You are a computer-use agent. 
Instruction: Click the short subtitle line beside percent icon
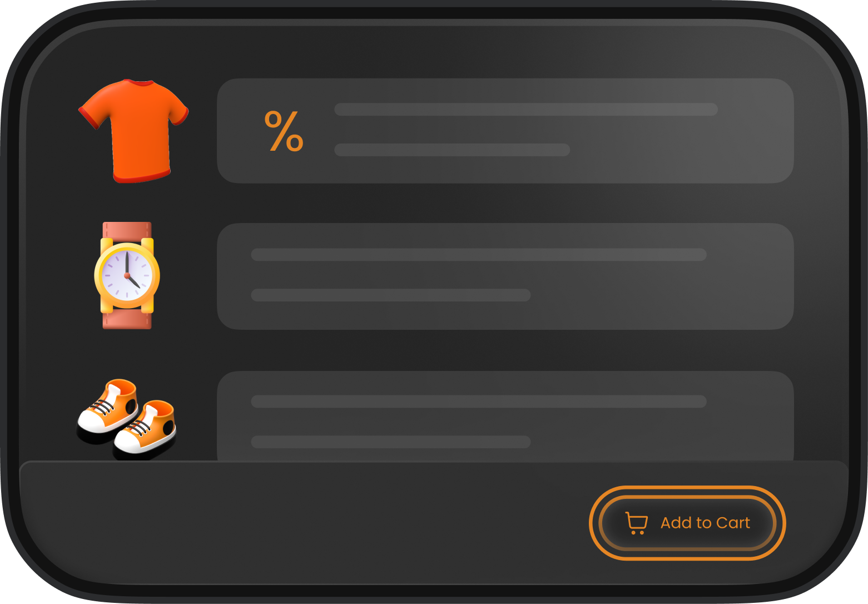(x=452, y=150)
